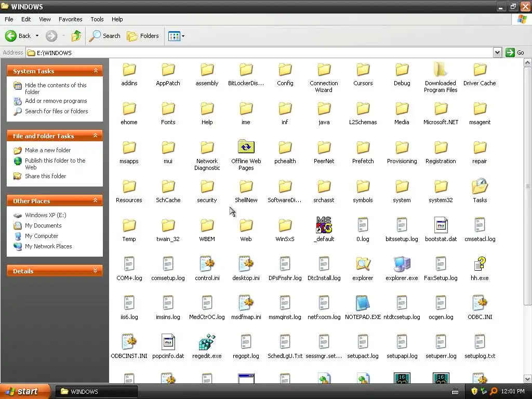Go up one folder level

coord(76,36)
